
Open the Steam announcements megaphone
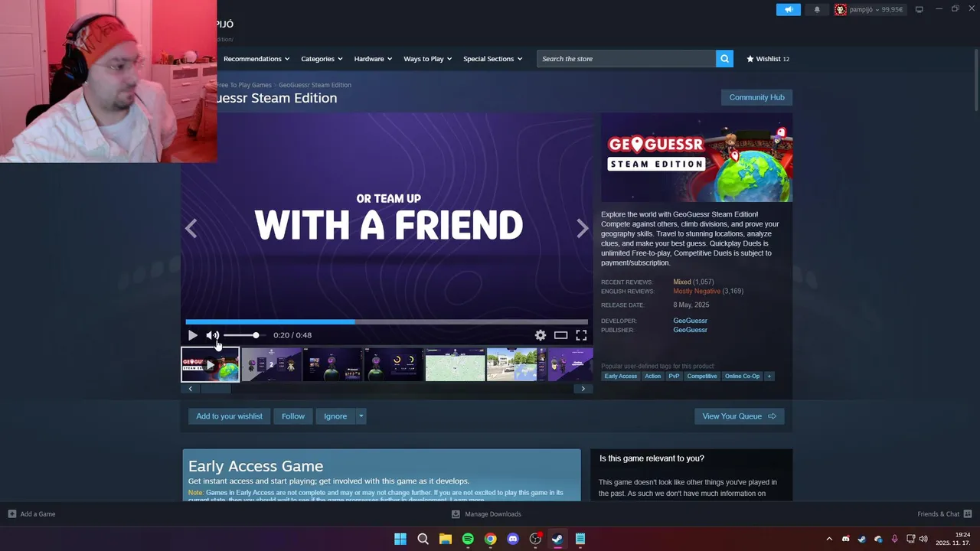(788, 10)
